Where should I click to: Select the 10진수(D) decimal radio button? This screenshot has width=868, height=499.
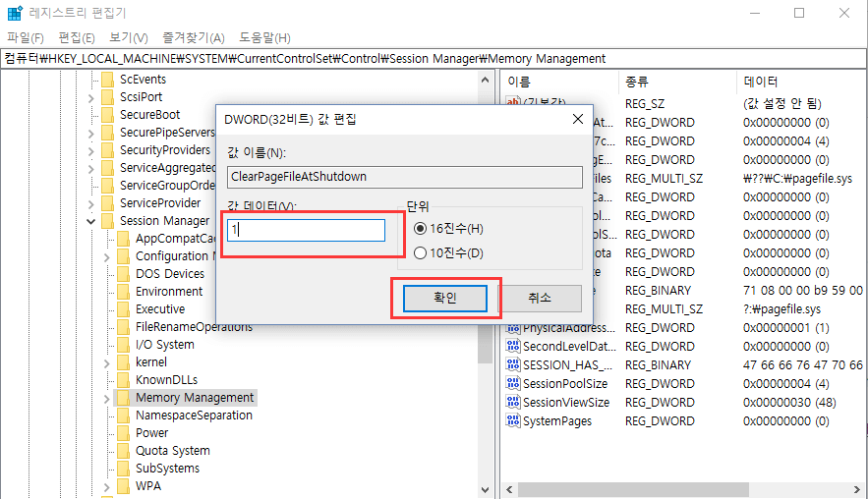[421, 253]
